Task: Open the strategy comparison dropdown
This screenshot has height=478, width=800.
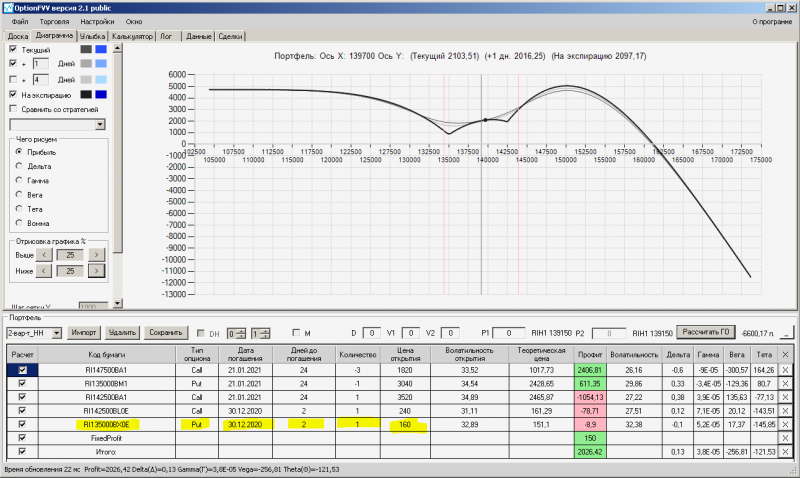Action: point(100,124)
